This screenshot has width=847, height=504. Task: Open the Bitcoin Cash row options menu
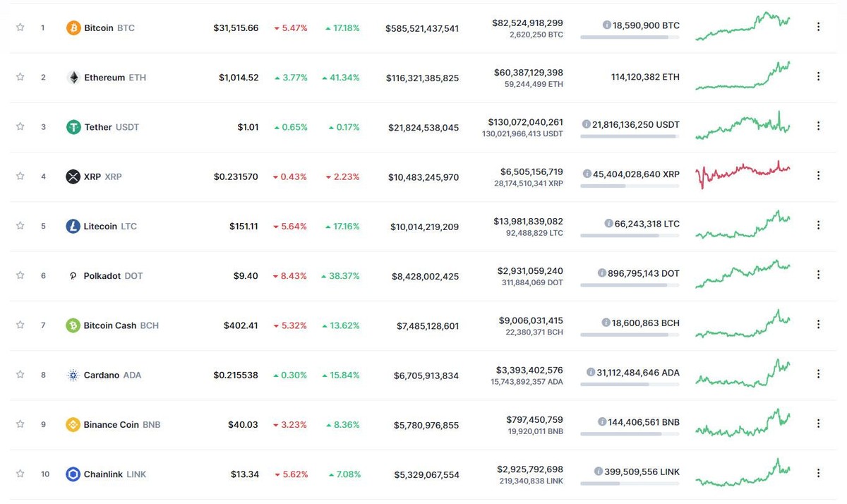tap(818, 325)
